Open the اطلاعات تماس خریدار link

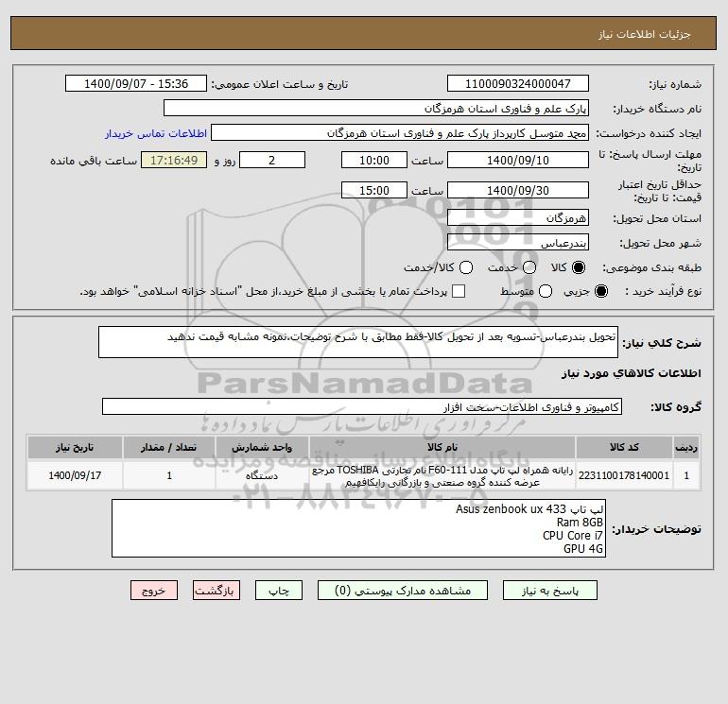click(156, 133)
